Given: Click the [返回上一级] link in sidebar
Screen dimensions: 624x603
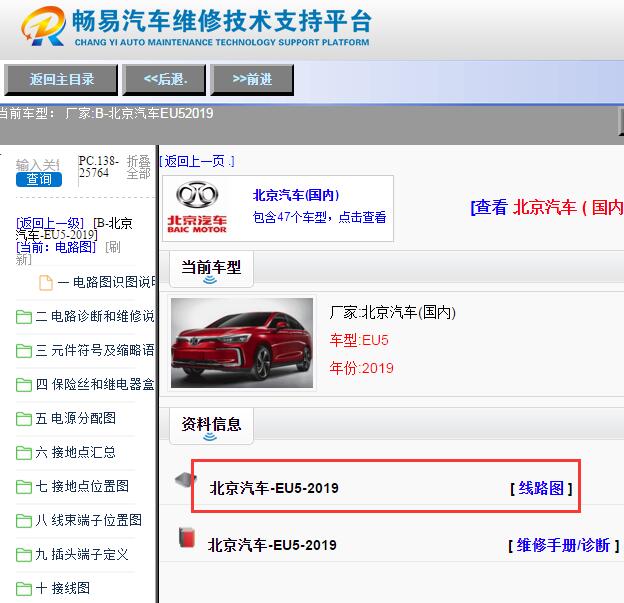Looking at the screenshot, I should (x=50, y=223).
